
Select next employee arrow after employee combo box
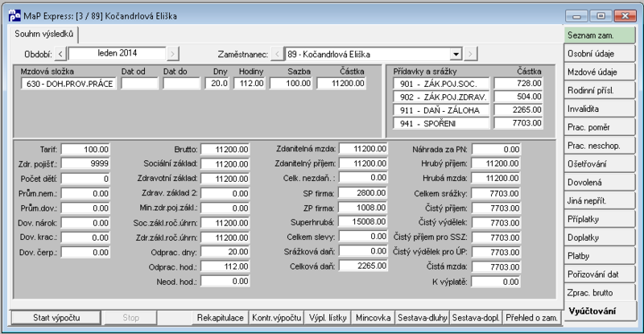(471, 54)
